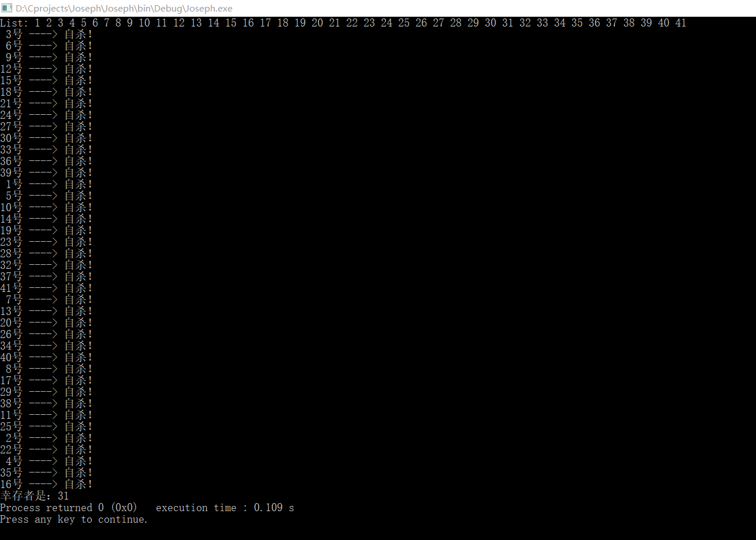Click the line "20号 ----> 自杀!"
Viewport: 756px width, 540px height.
[x=46, y=322]
